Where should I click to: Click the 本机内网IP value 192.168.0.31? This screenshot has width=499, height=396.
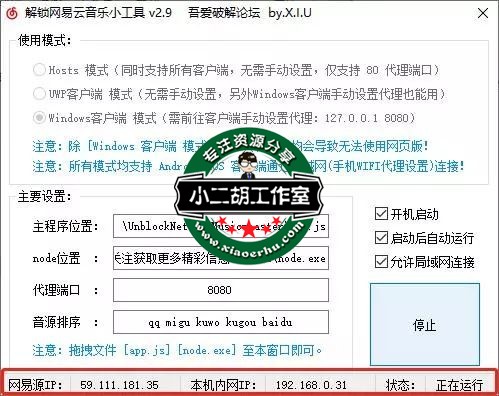[x=311, y=385]
